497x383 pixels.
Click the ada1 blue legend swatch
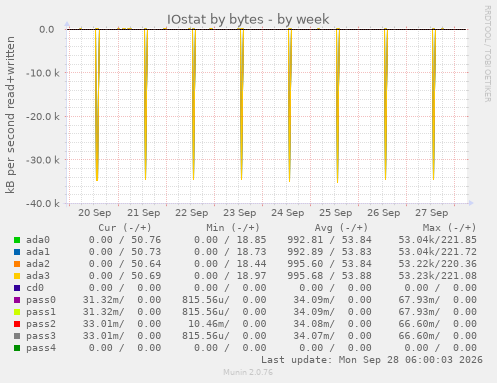(17, 252)
